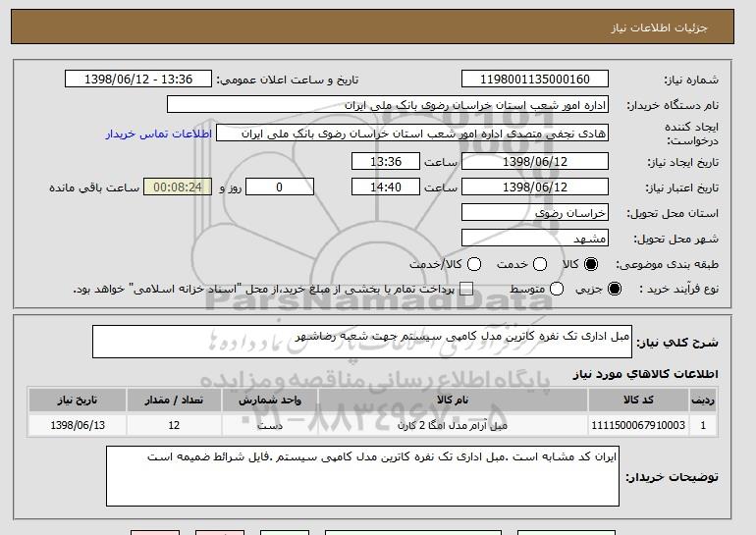Click the شماره نیاز field 1198001135000160

pyautogui.click(x=535, y=80)
